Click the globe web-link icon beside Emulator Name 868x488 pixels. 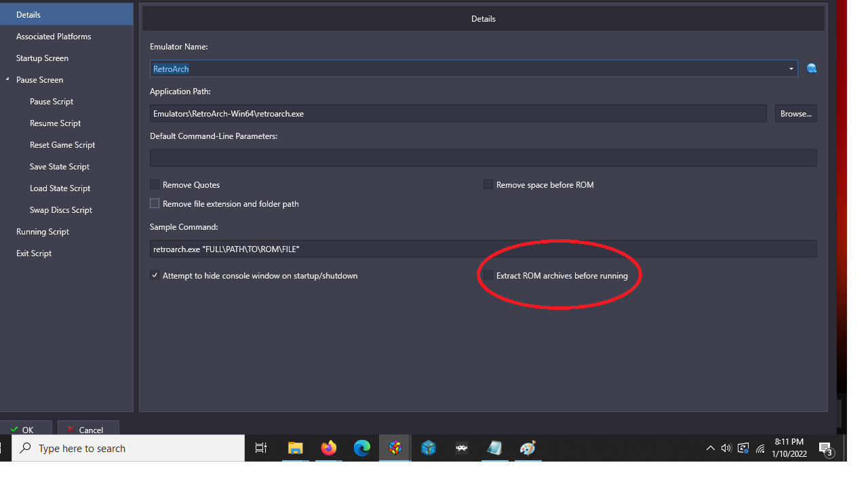811,68
